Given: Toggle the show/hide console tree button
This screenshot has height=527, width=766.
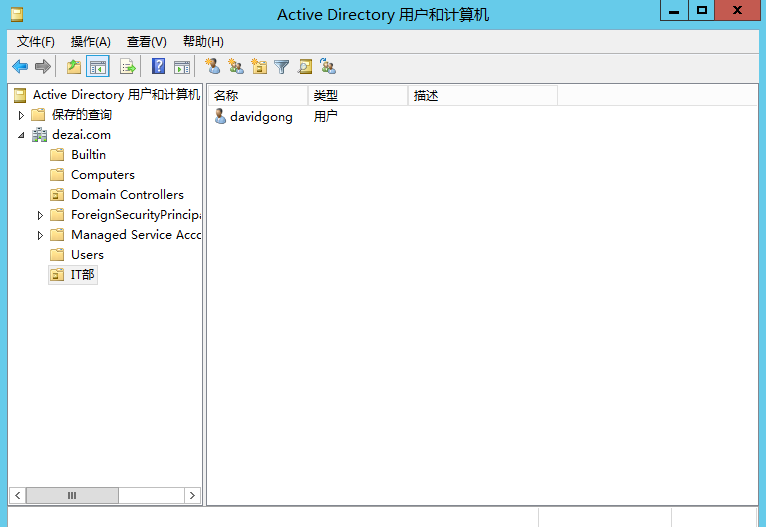Looking at the screenshot, I should tap(98, 66).
